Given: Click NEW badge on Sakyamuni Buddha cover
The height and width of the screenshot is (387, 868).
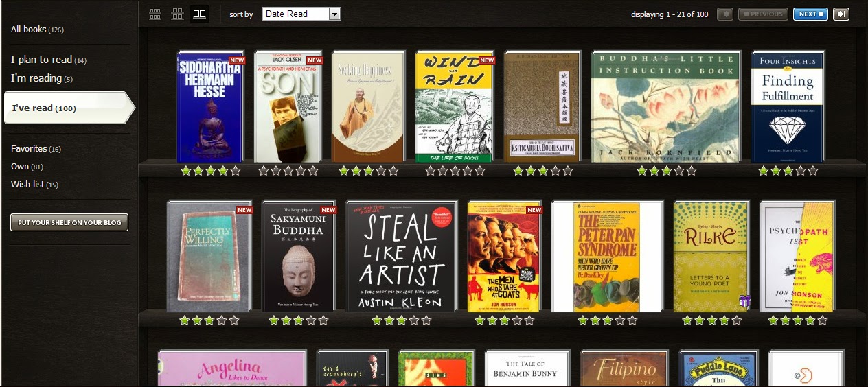Looking at the screenshot, I should pos(328,210).
